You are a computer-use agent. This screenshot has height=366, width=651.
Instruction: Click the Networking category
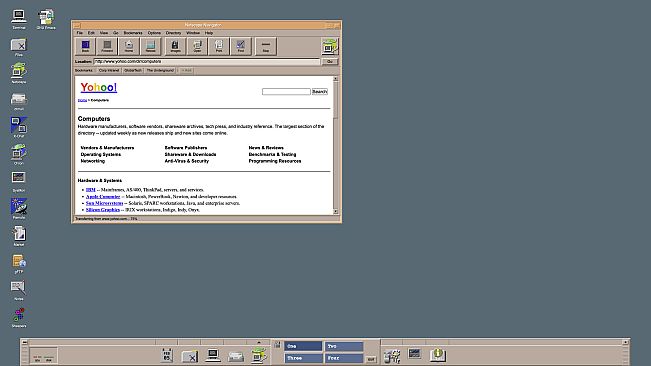93,161
